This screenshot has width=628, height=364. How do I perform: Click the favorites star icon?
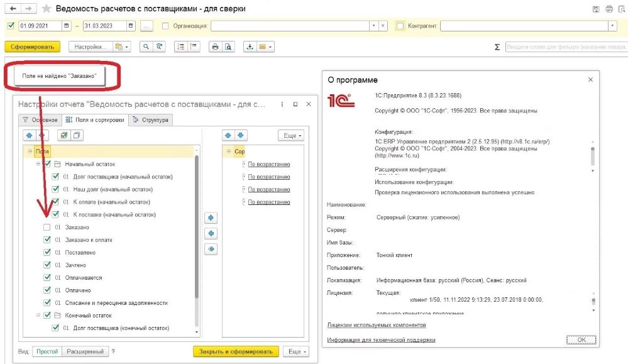47,8
